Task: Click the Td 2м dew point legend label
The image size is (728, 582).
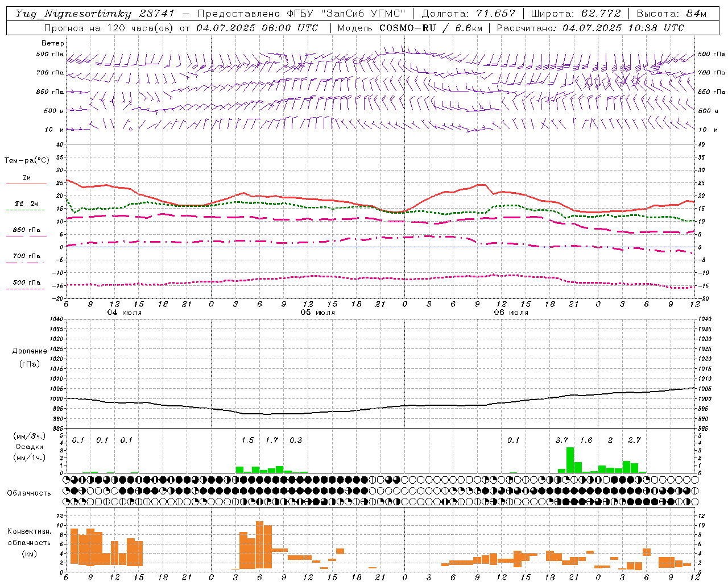Action: (27, 203)
